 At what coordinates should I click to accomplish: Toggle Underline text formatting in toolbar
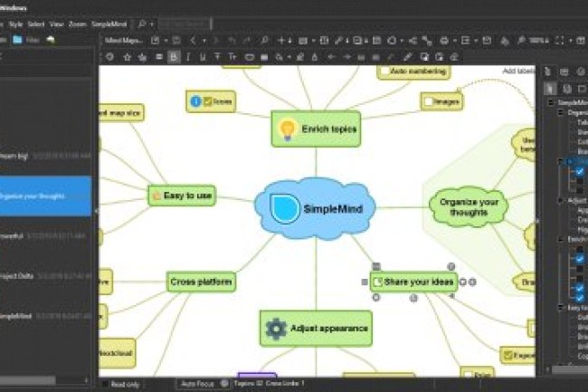(x=203, y=57)
